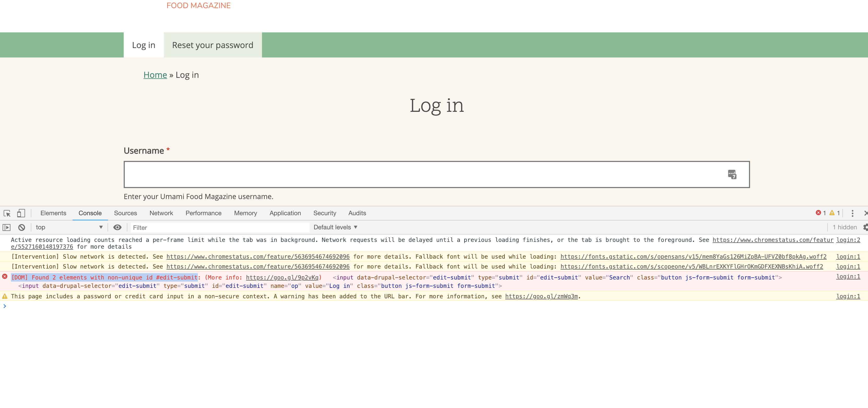The height and width of the screenshot is (408, 868).
Task: Click the red error count icon
Action: click(x=818, y=213)
